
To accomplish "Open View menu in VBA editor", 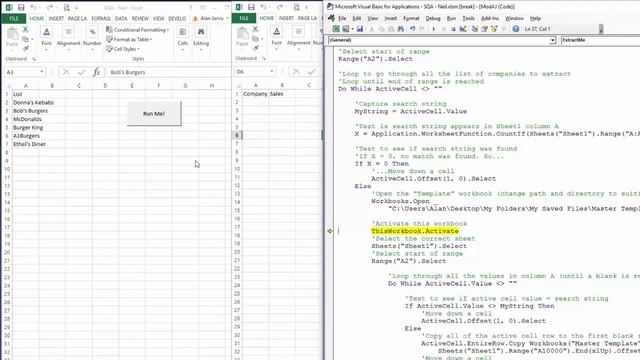I will coord(373,18).
